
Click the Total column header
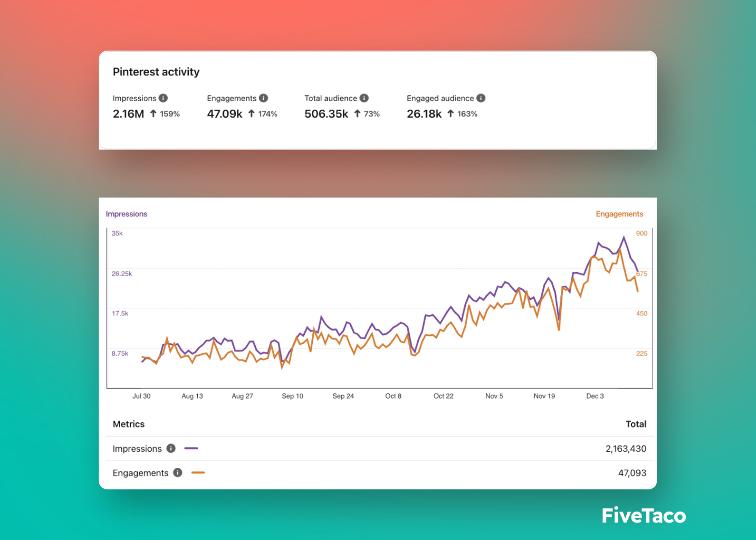pos(636,424)
